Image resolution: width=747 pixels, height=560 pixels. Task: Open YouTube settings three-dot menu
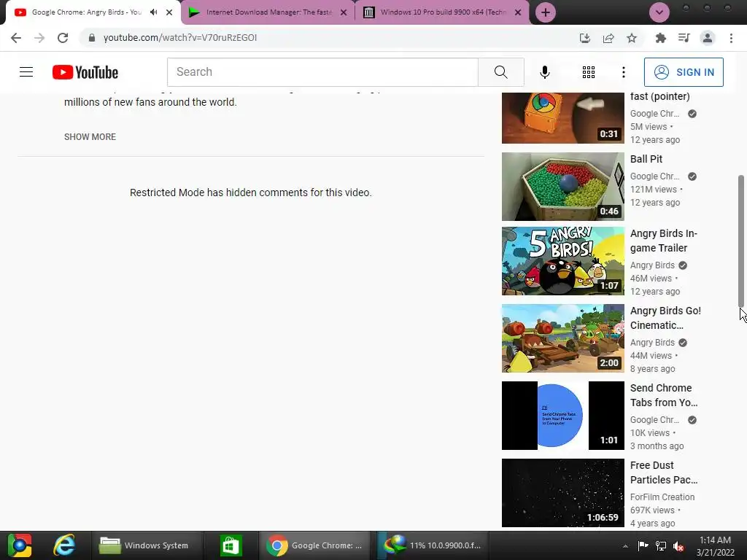tap(623, 72)
